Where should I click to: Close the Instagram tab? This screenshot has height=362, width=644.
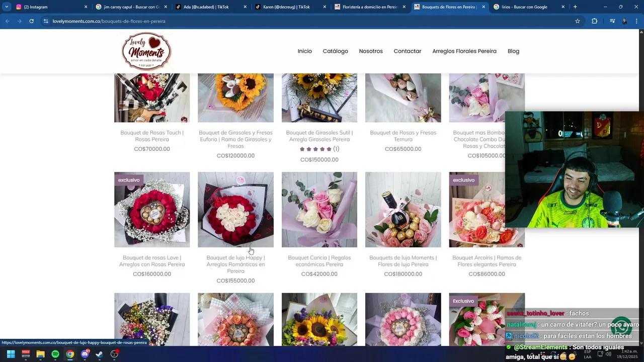click(x=86, y=7)
